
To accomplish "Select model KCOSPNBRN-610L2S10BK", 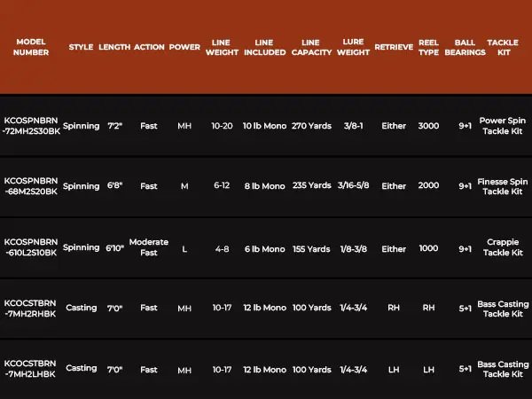I will 31,247.
